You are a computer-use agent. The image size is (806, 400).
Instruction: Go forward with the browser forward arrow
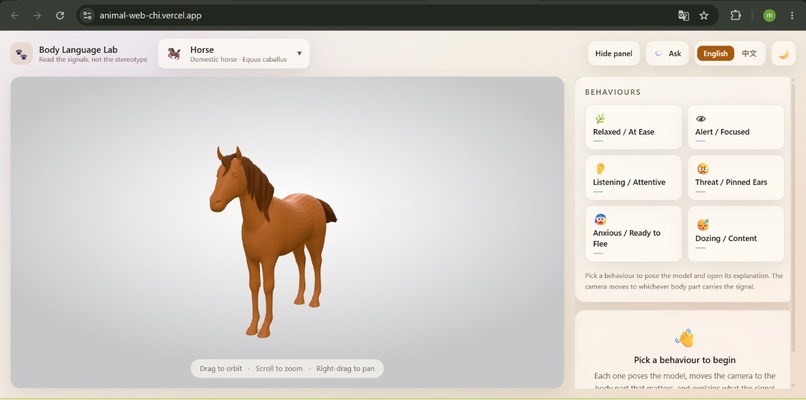click(x=37, y=15)
